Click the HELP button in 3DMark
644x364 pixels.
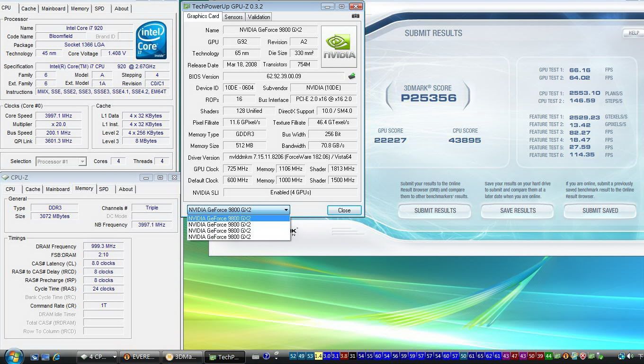(x=634, y=33)
